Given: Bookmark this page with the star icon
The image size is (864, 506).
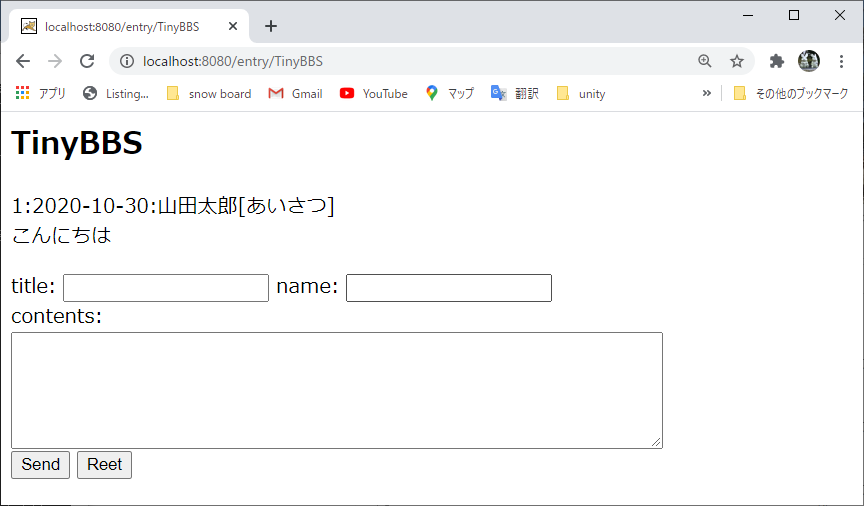Looking at the screenshot, I should (737, 61).
